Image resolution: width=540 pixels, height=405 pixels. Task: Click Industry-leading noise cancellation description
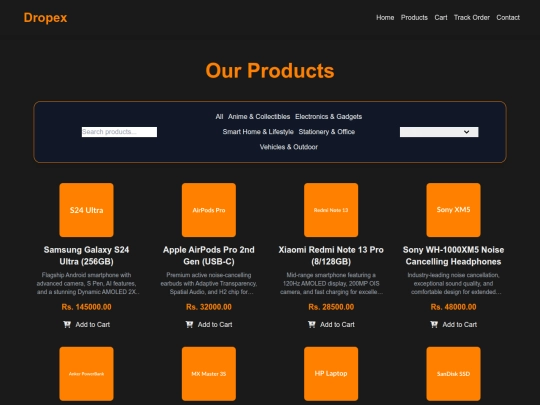453,283
